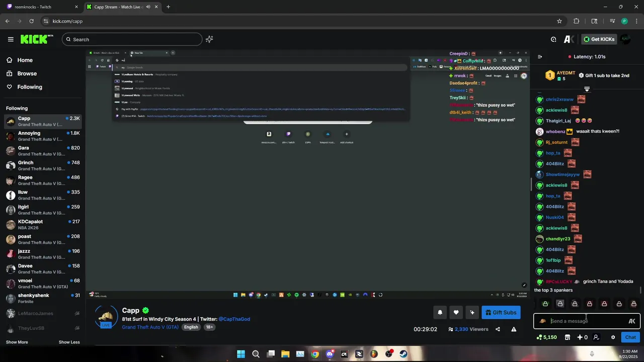Image resolution: width=644 pixels, height=362 pixels.
Task: Click the English language tag
Action: click(191, 327)
